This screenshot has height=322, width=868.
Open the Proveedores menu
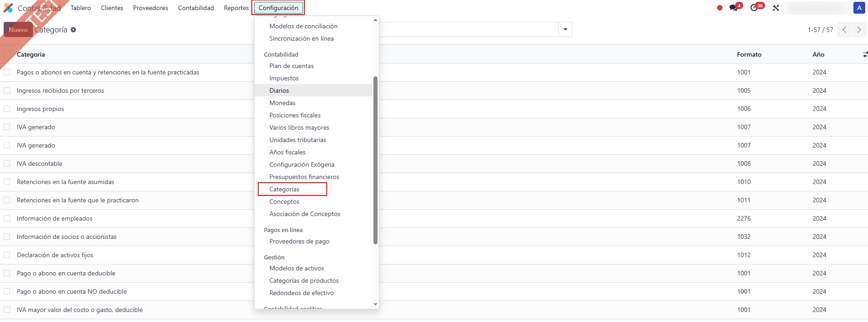tap(150, 8)
